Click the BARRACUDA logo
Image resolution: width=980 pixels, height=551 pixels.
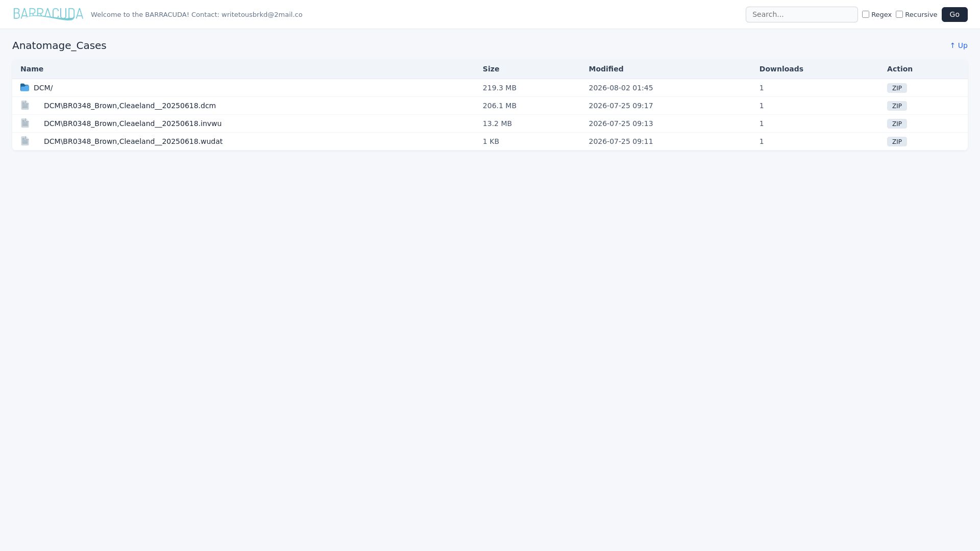point(48,14)
